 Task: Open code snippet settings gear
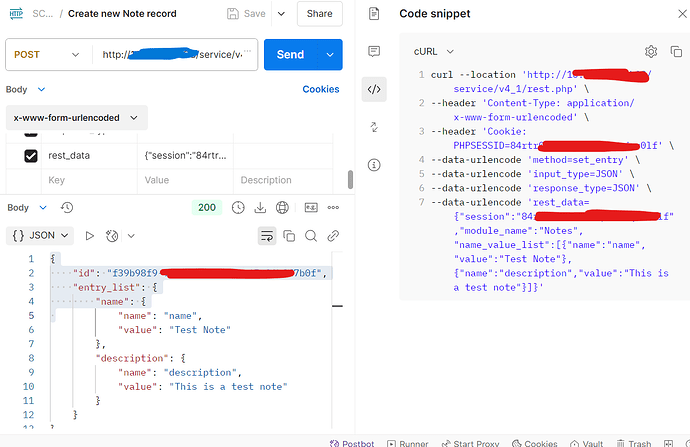coord(651,51)
